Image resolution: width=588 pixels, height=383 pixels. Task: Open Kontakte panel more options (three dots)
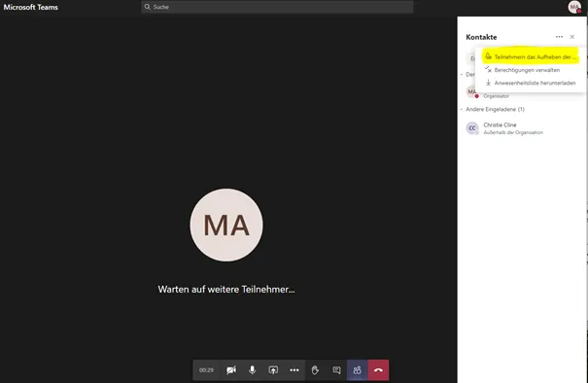tap(559, 37)
